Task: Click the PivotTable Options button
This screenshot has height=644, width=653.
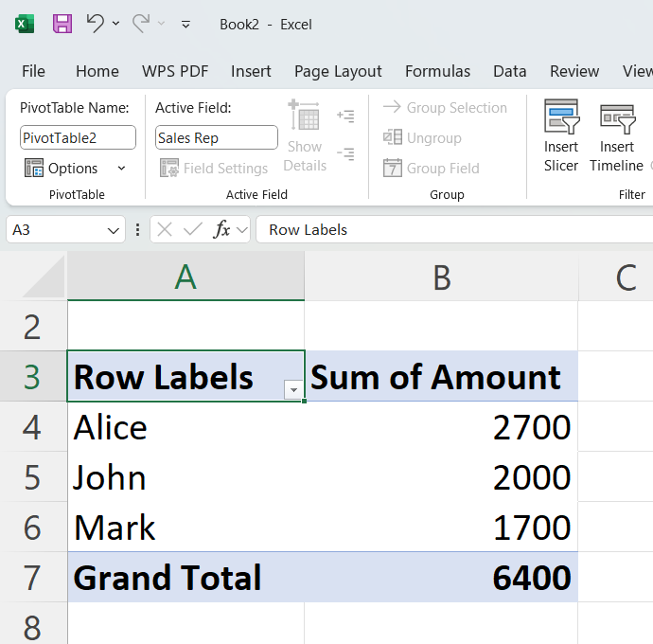Action: pyautogui.click(x=61, y=168)
